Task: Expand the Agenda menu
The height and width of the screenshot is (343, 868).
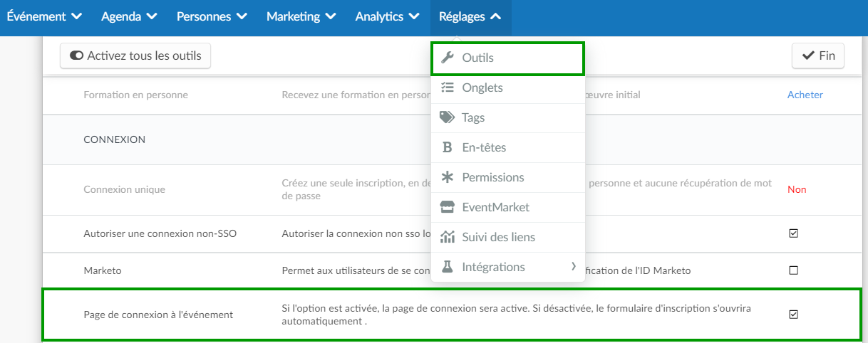Action: point(130,16)
